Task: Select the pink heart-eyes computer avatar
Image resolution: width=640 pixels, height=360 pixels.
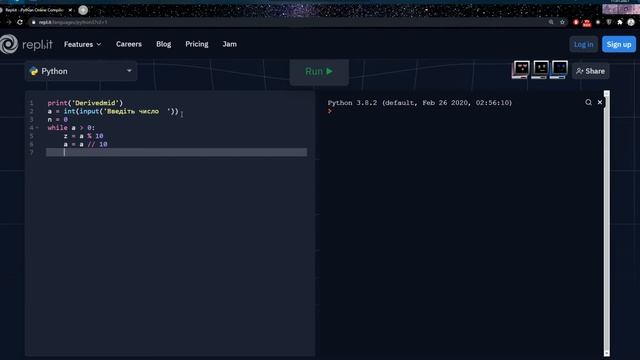Action: point(521,69)
